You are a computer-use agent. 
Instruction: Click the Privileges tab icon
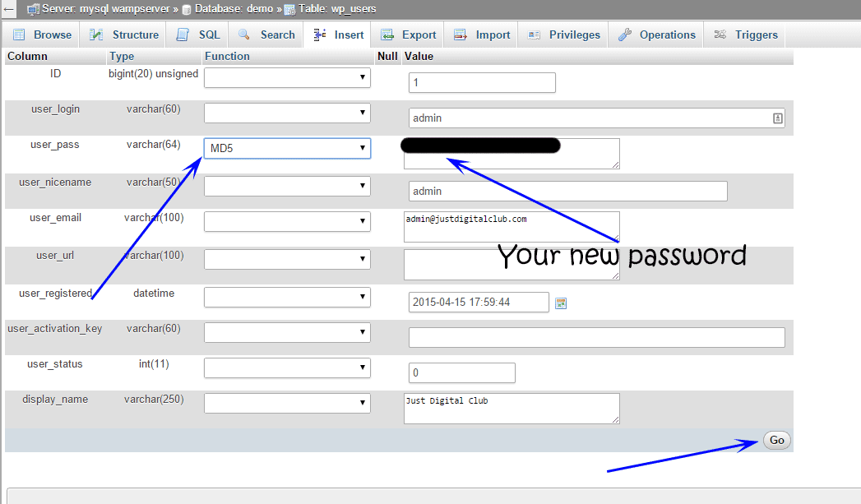click(534, 35)
